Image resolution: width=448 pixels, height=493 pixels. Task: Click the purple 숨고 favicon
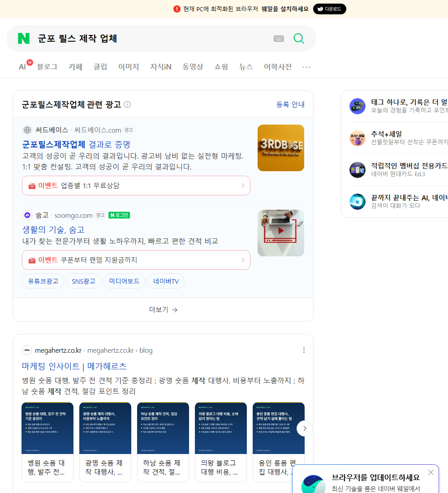27,215
